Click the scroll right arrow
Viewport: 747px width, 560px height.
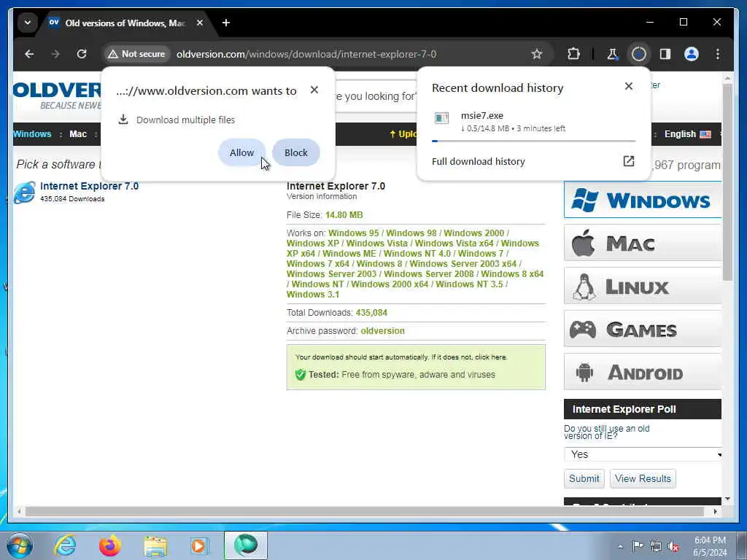click(x=715, y=511)
